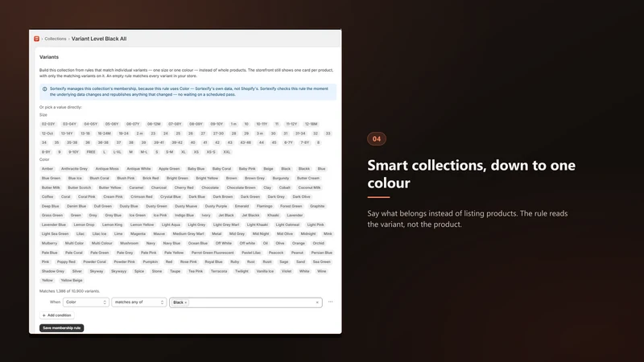644x362 pixels.
Task: Pick the Dark Olive color chip
Action: pos(301,196)
